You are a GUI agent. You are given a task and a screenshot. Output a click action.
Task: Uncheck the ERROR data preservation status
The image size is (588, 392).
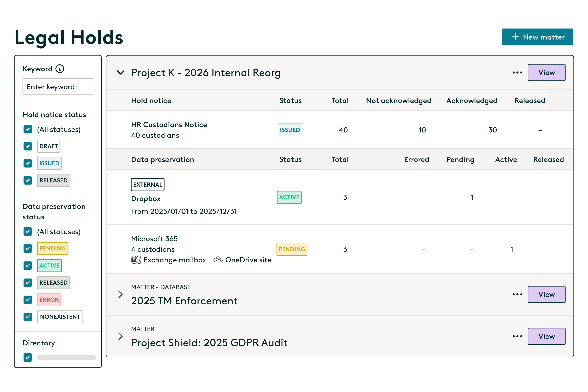(28, 299)
